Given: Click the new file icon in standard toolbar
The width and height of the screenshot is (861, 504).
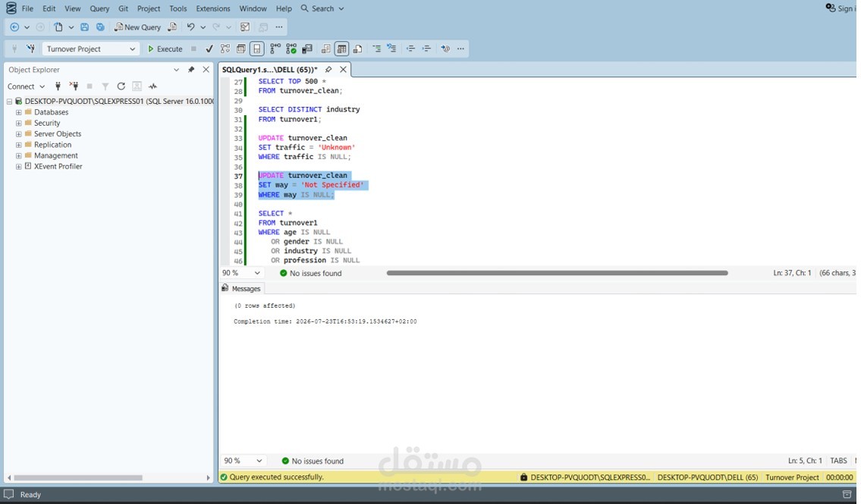Looking at the screenshot, I should [x=58, y=27].
